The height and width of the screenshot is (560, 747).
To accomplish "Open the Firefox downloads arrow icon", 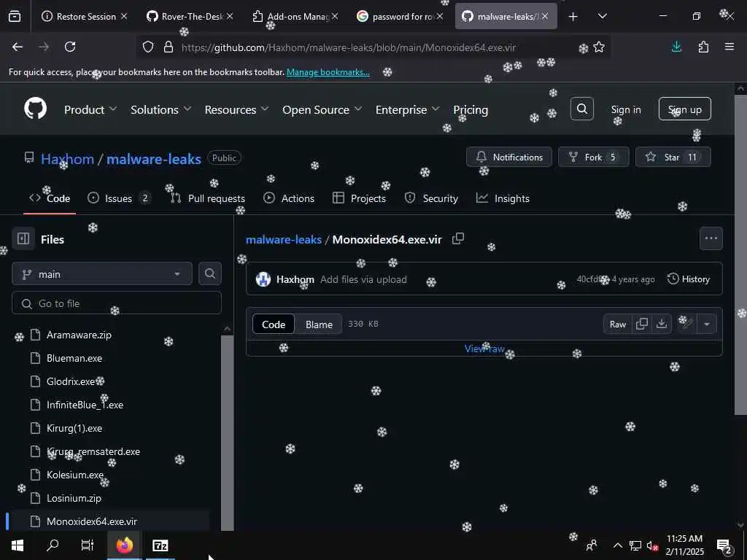I will pyautogui.click(x=676, y=47).
